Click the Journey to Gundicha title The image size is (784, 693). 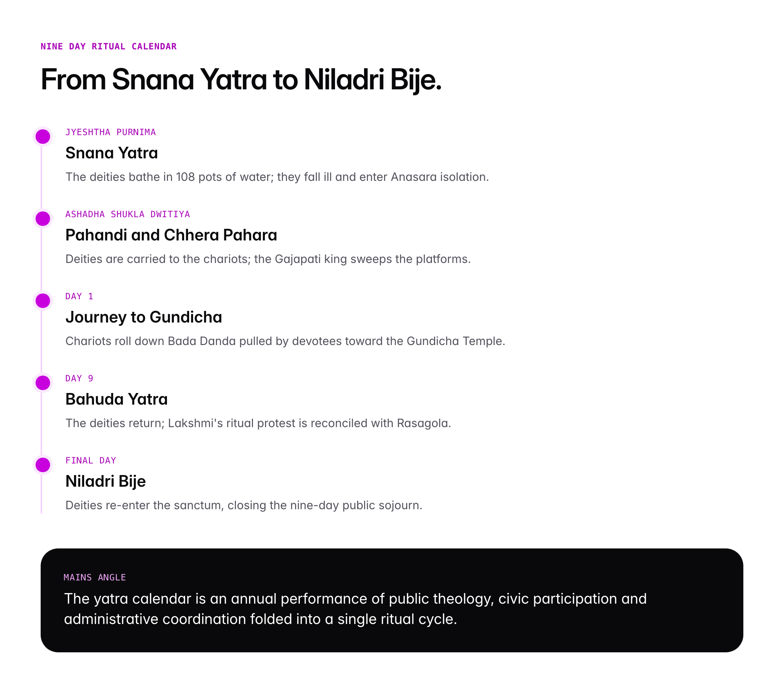click(144, 317)
